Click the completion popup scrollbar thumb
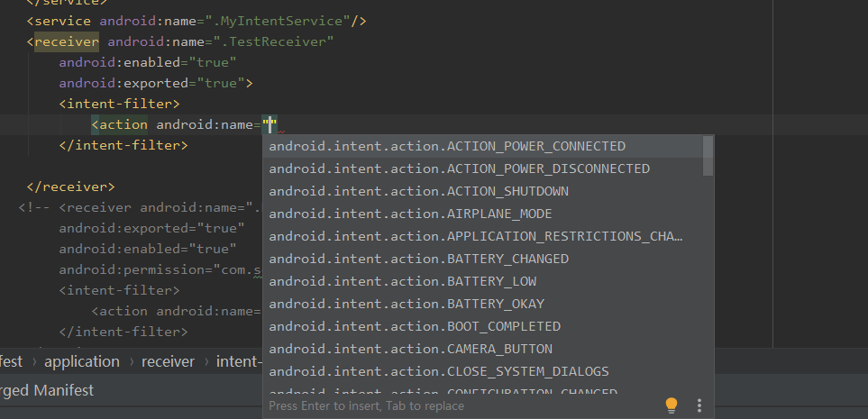868x419 pixels. click(x=708, y=156)
